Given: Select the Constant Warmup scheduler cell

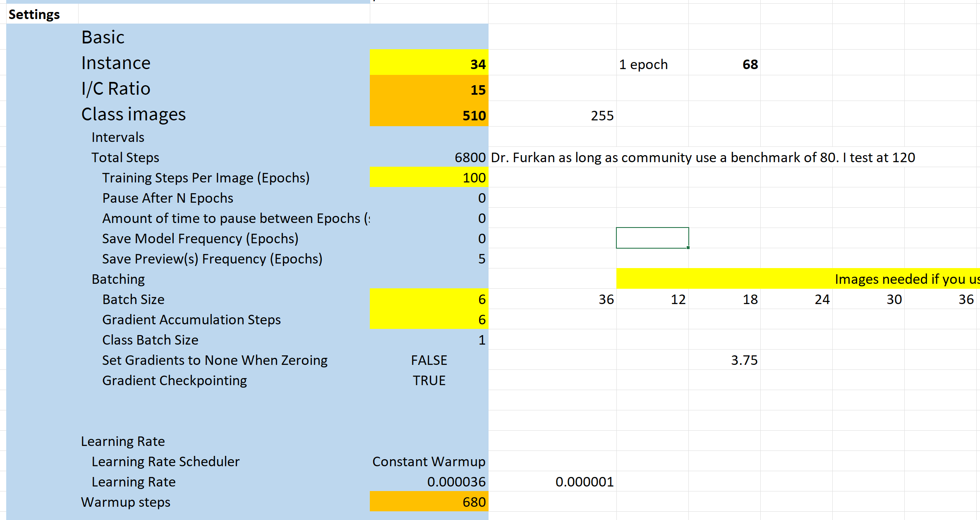Looking at the screenshot, I should coord(429,461).
